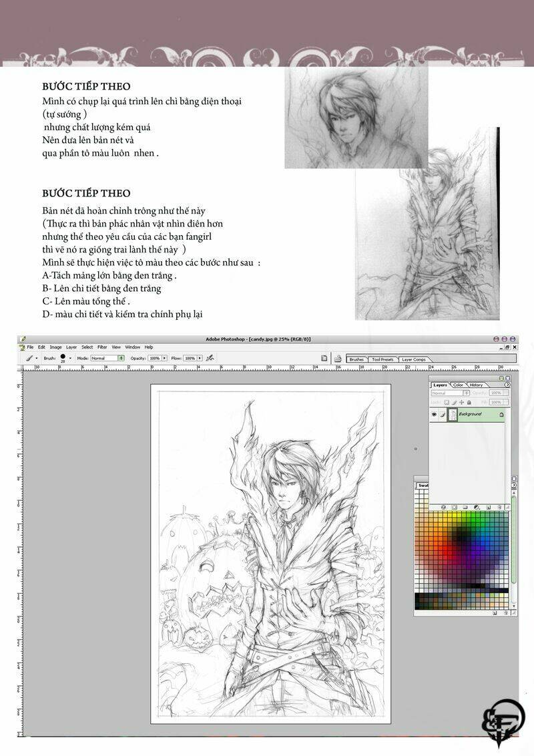Select the Background layer thumbnail
Image resolution: width=534 pixels, height=756 pixels.
452,414
